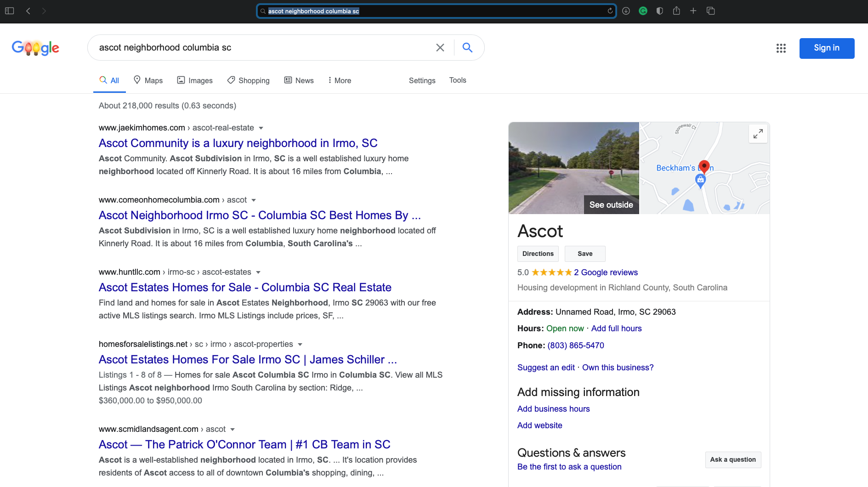Open the downloads icon in toolbar
This screenshot has width=868, height=487.
tap(626, 11)
